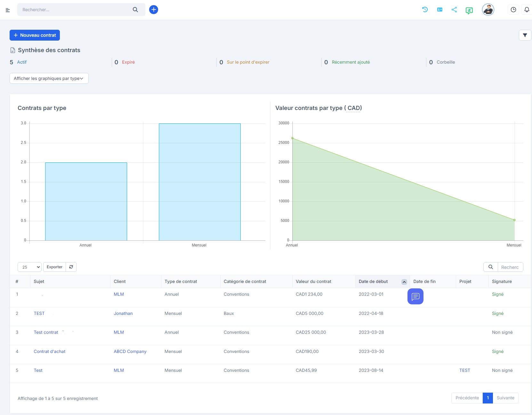The width and height of the screenshot is (532, 415).
Task: Open the TEST contract subject link
Action: 39,313
